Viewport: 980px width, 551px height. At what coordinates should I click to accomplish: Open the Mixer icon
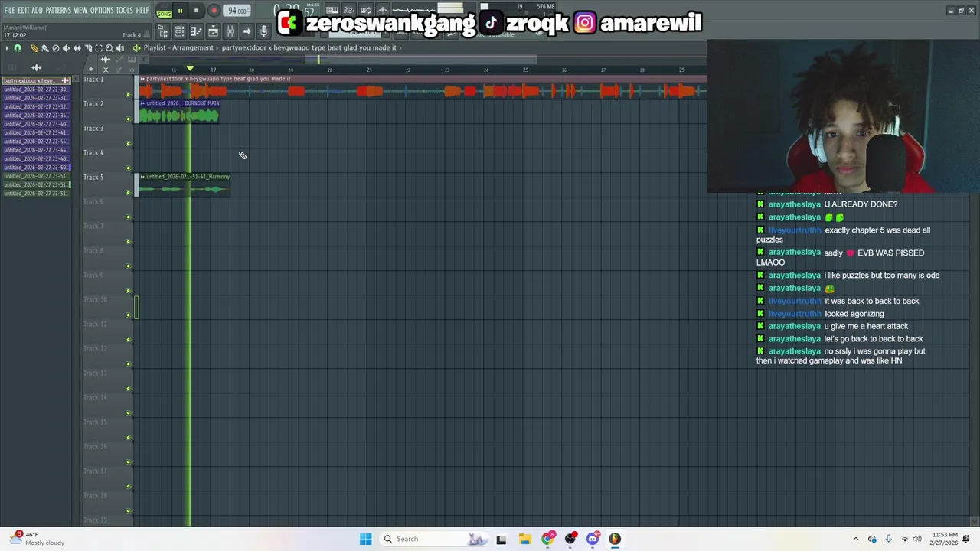[230, 31]
